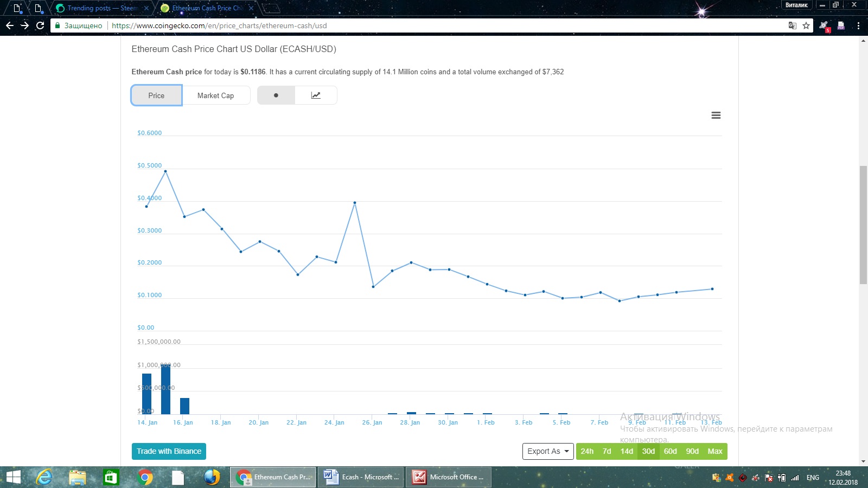Switch to the Trending posts Steemit tab
Screen dimensions: 868x488
[102, 8]
